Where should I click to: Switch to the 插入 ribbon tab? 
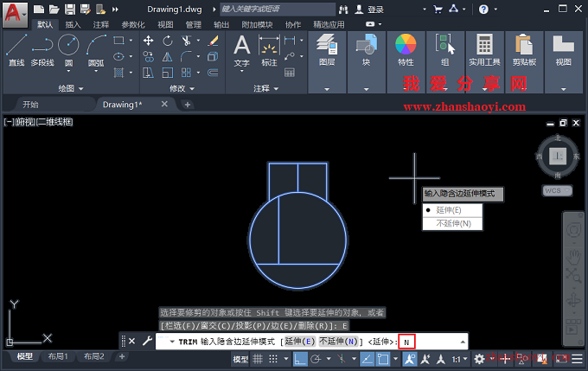point(73,25)
